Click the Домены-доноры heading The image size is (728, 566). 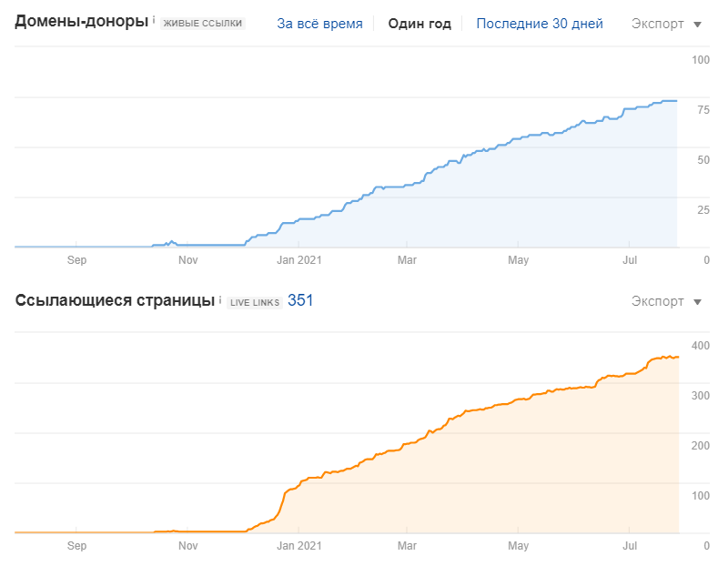(x=81, y=22)
